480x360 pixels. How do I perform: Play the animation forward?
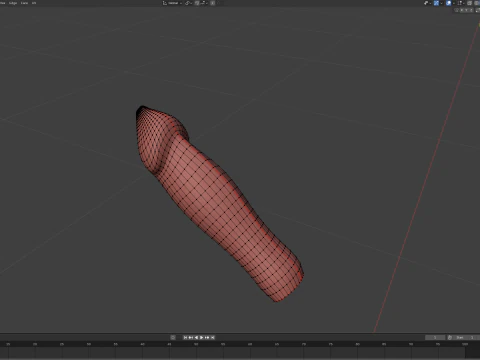[x=201, y=337]
